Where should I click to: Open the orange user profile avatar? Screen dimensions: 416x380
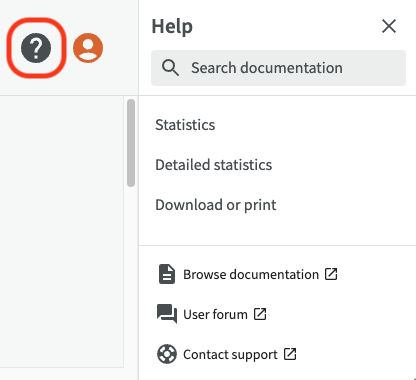pos(88,48)
